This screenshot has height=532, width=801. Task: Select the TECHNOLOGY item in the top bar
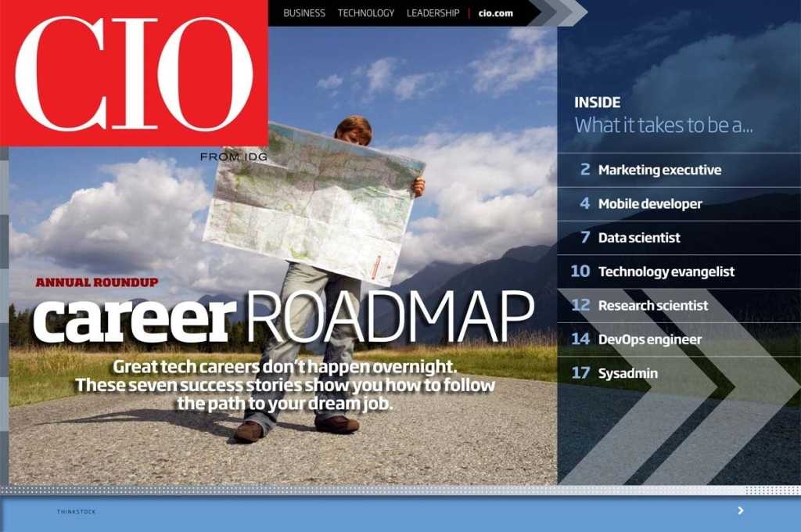click(366, 13)
